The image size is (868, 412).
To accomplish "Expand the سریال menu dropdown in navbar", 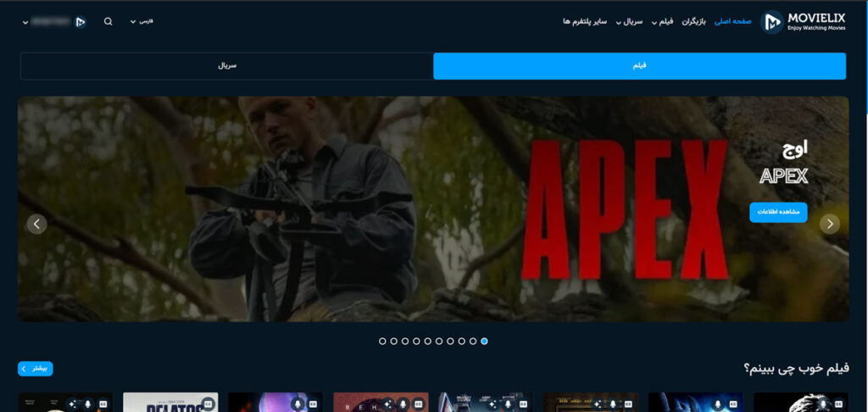I will (630, 21).
